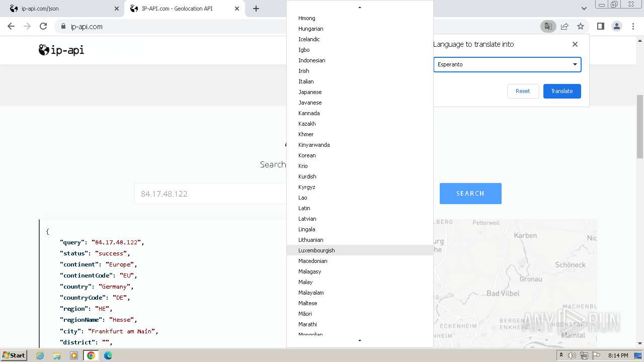
Task: Choose Kannada in the language list
Action: 360,113
